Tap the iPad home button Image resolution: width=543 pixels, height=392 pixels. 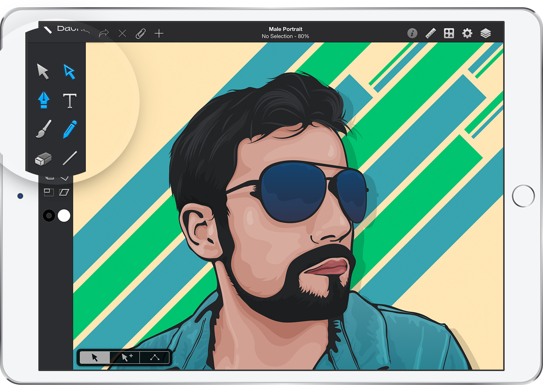pyautogui.click(x=523, y=196)
